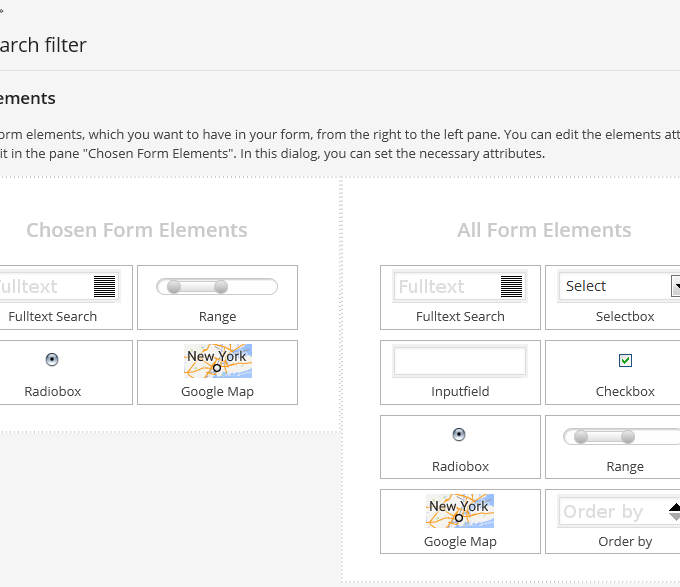Click the Range element label in All Form Elements

click(x=625, y=466)
